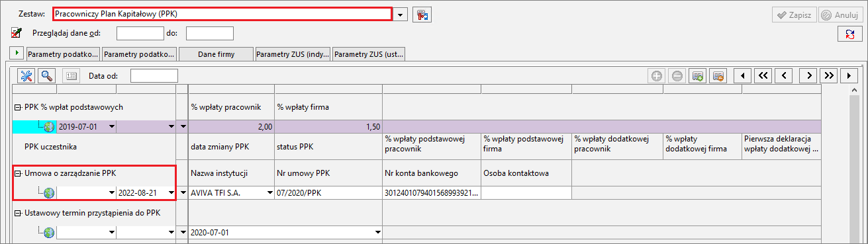Click the double left chevron navigation button

pos(763,76)
